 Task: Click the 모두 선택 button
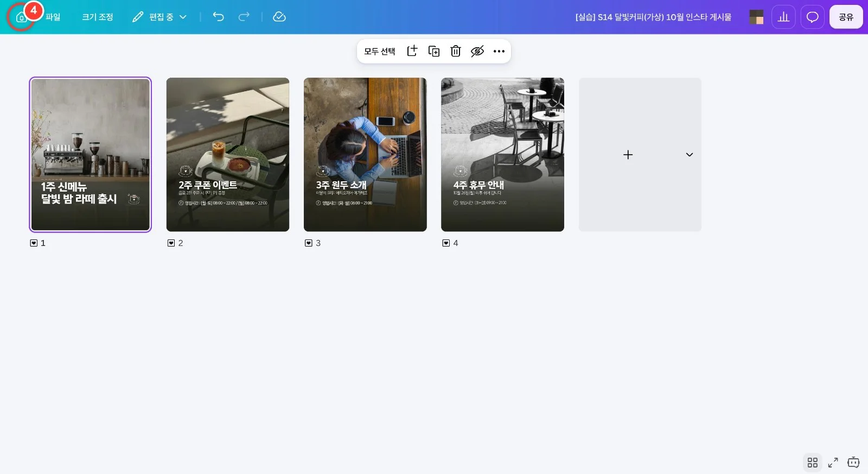(380, 51)
